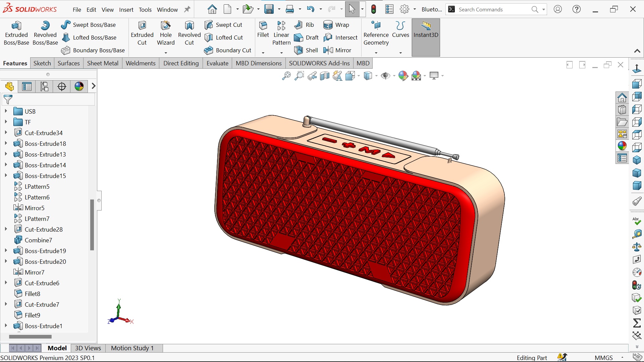Click the Zoom to Fit icon
Screen dimensions: 644x362
[x=286, y=76]
